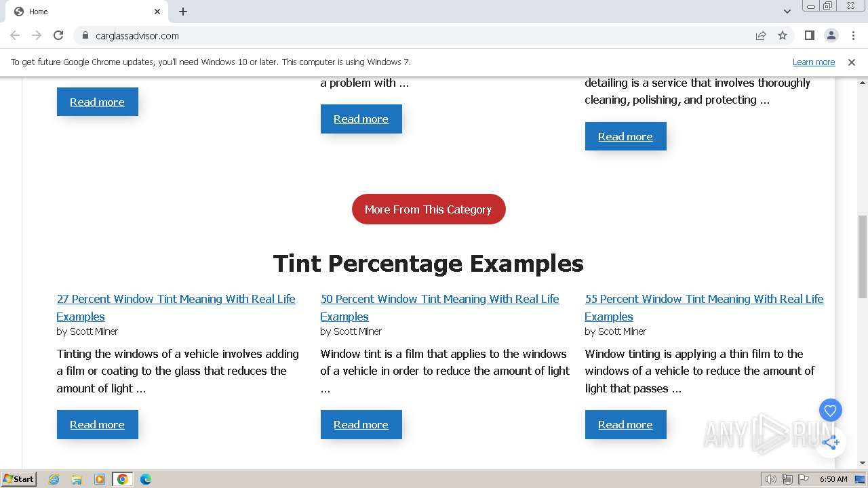The height and width of the screenshot is (488, 868).
Task: Open the tab search dropdown
Action: pyautogui.click(x=787, y=12)
